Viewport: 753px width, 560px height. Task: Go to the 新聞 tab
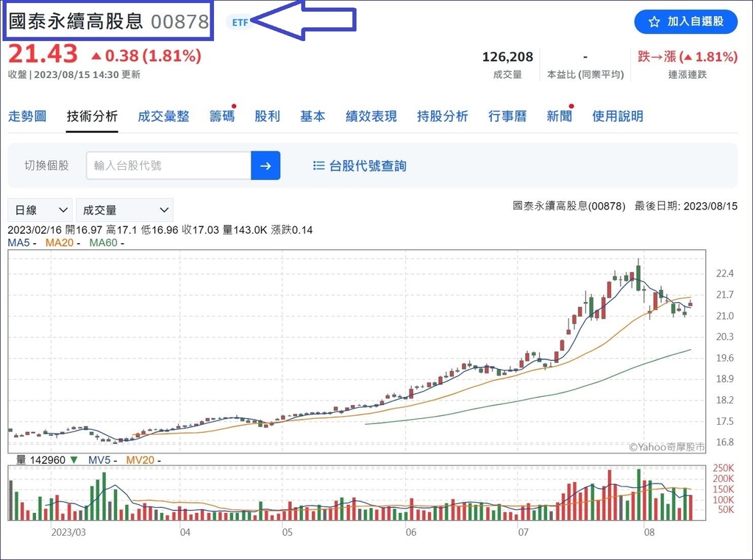(560, 116)
